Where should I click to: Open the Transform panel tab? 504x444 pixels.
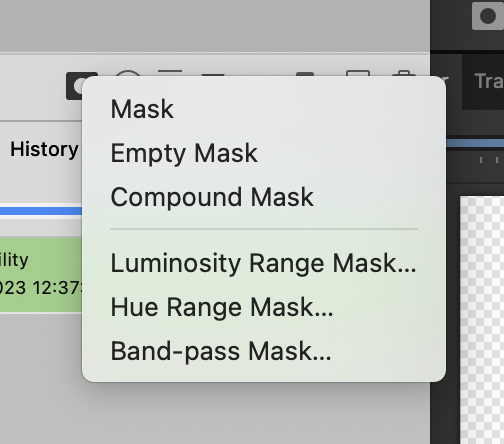pos(489,81)
